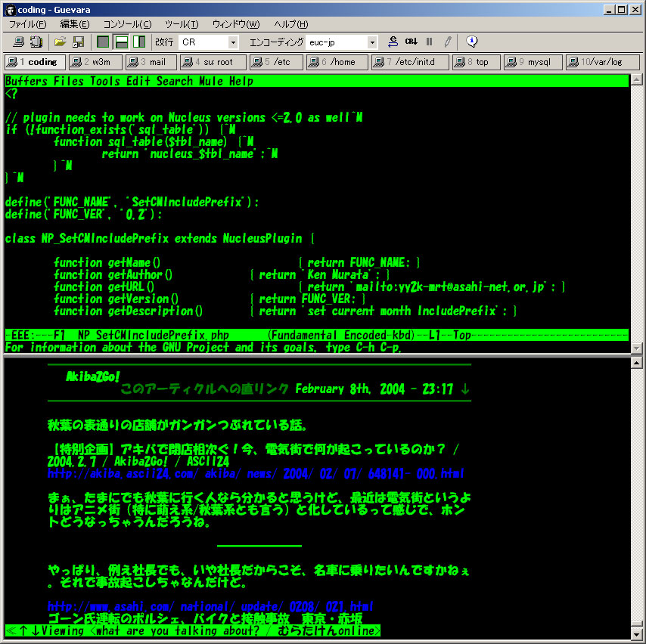Click the local echo 'e' icon
646x644 pixels.
pyautogui.click(x=393, y=42)
